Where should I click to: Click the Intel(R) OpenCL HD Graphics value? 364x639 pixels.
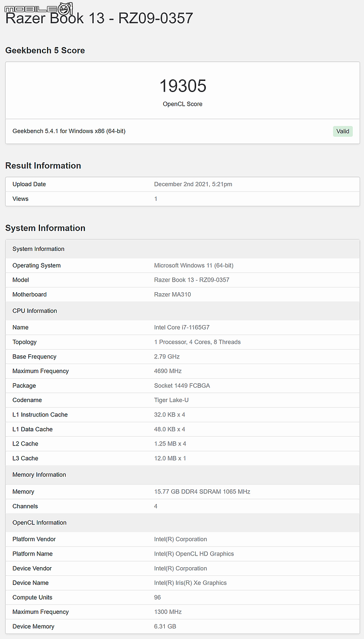(x=194, y=554)
